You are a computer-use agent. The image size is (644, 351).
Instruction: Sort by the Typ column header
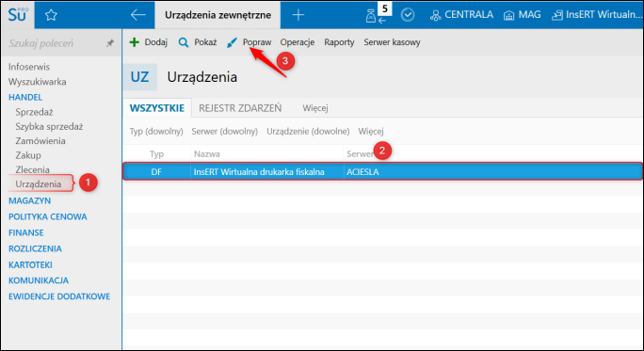[x=156, y=154]
